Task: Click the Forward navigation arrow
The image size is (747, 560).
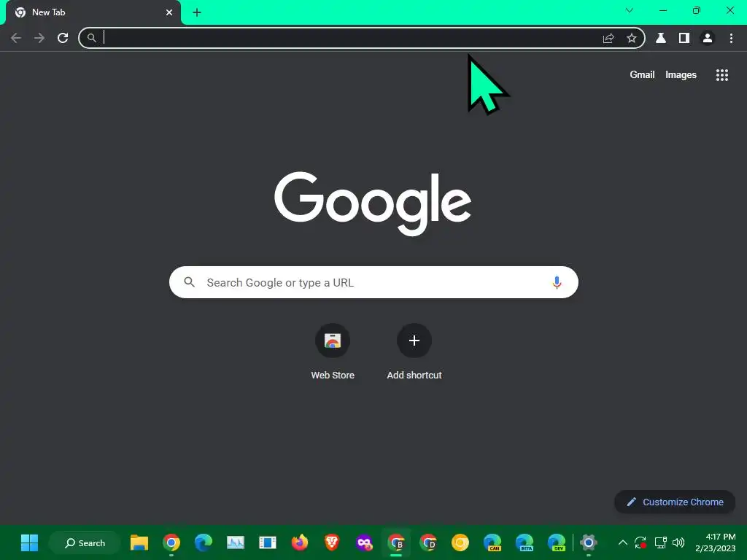Action: coord(39,38)
